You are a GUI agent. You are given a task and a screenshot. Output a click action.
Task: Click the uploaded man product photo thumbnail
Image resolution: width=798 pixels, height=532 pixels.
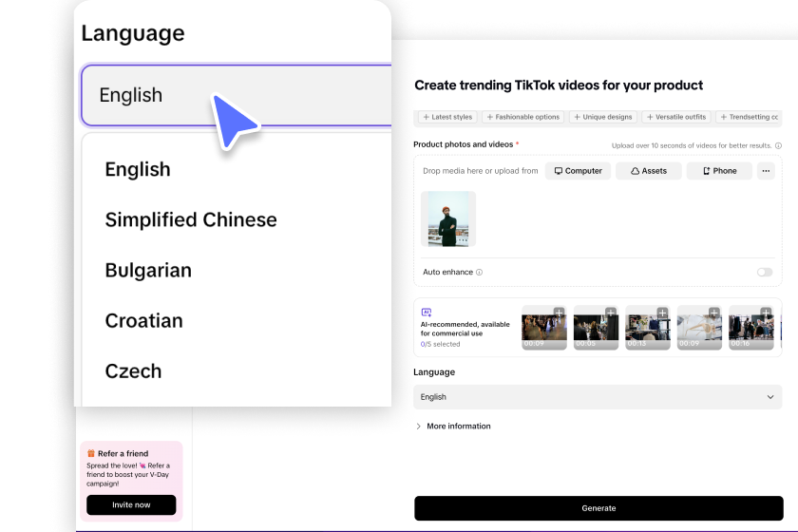(x=448, y=218)
